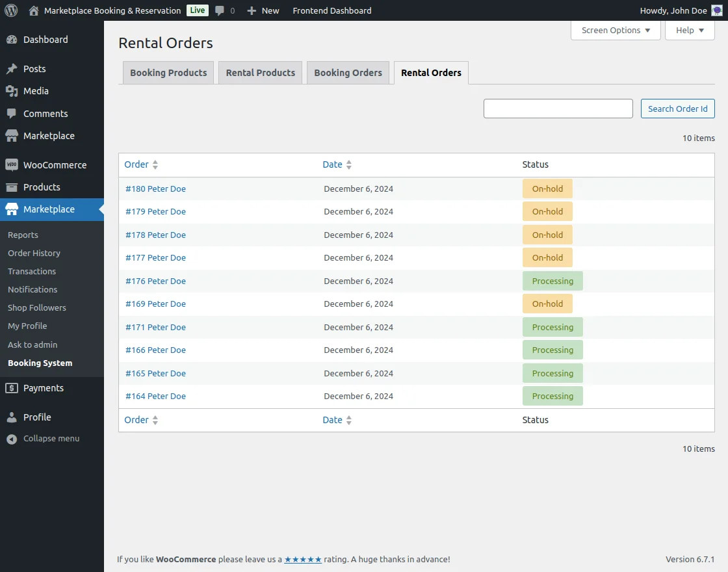
Task: Click the five-star rating link
Action: pos(302,559)
